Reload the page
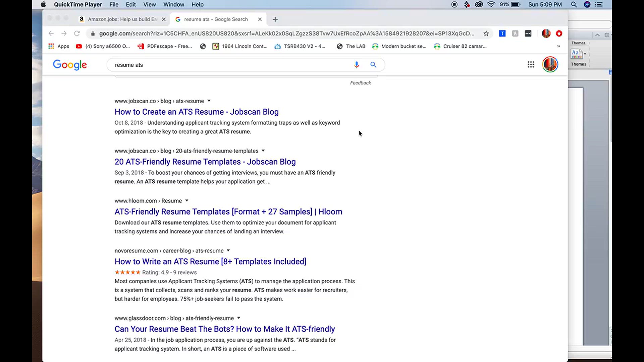The image size is (644, 362). 77,34
